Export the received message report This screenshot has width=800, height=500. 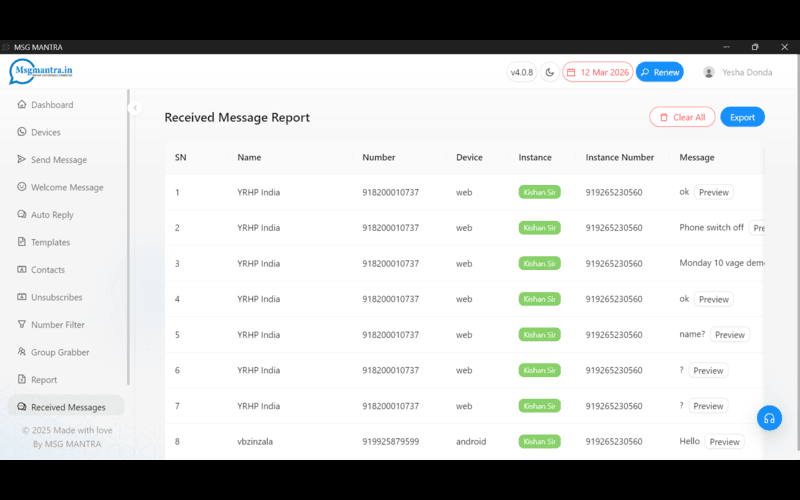pos(742,117)
